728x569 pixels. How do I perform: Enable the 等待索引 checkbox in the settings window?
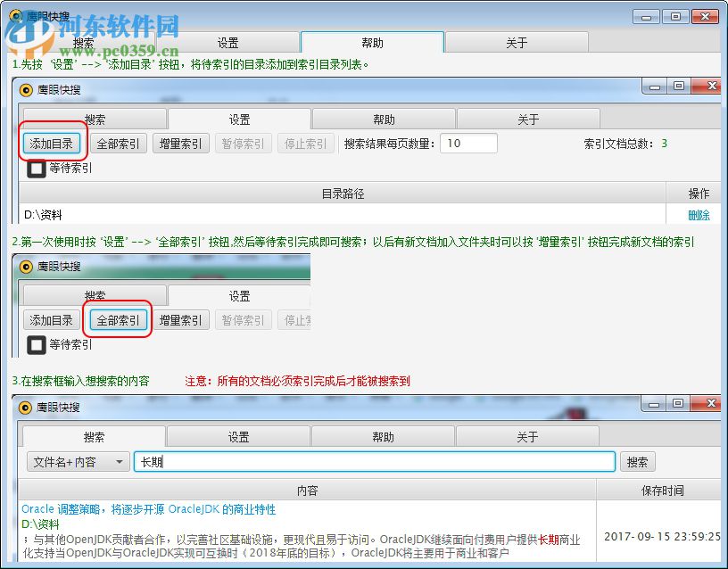[x=36, y=169]
